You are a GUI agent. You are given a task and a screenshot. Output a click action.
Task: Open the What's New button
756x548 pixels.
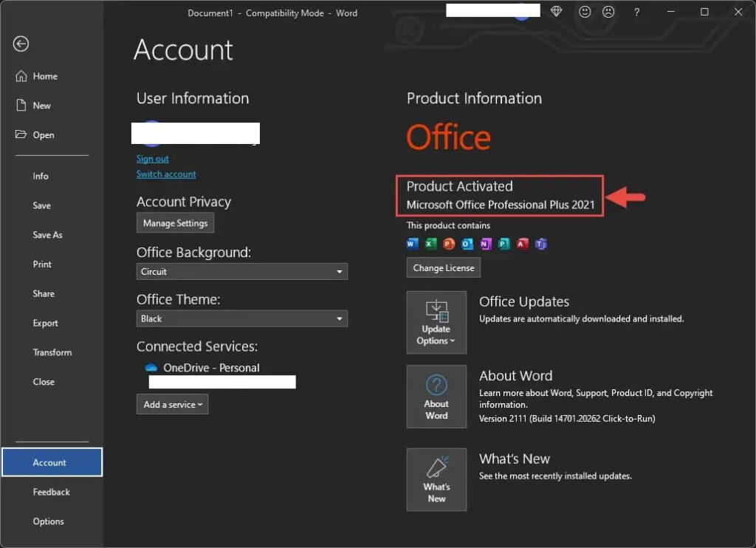tap(436, 479)
